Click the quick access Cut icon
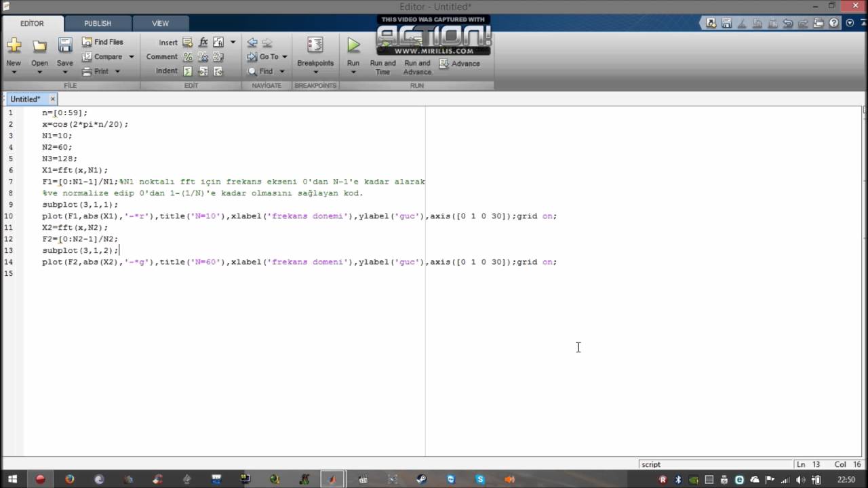The height and width of the screenshot is (488, 868). tap(742, 23)
